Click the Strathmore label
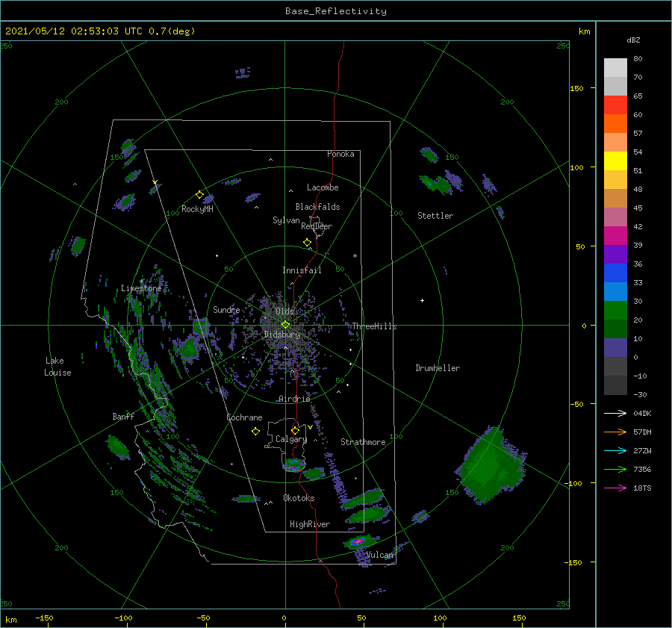Screen dimensions: 672x628 tap(363, 442)
